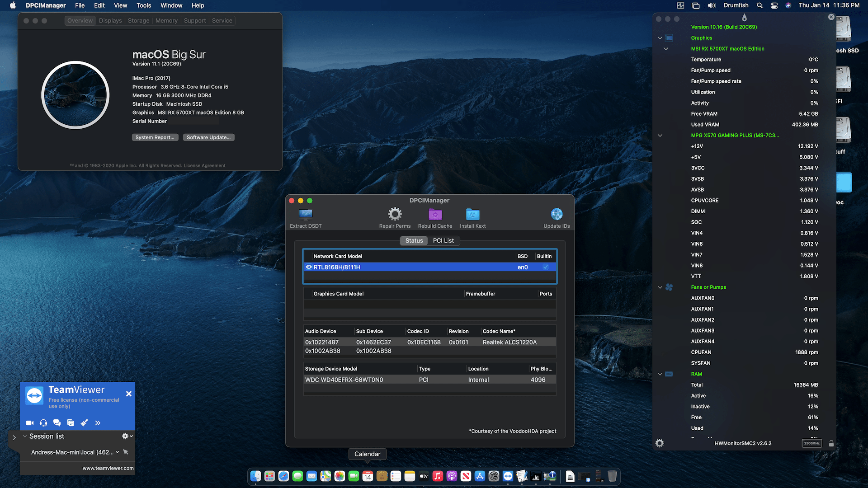Image resolution: width=868 pixels, height=488 pixels.
Task: Open System Preferences from the dock
Action: [494, 476]
